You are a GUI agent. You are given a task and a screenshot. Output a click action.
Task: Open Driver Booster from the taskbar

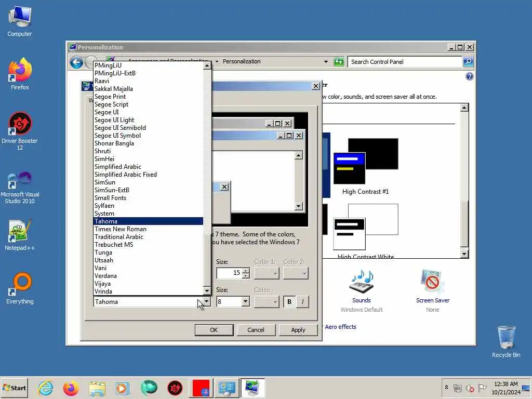[x=175, y=388]
